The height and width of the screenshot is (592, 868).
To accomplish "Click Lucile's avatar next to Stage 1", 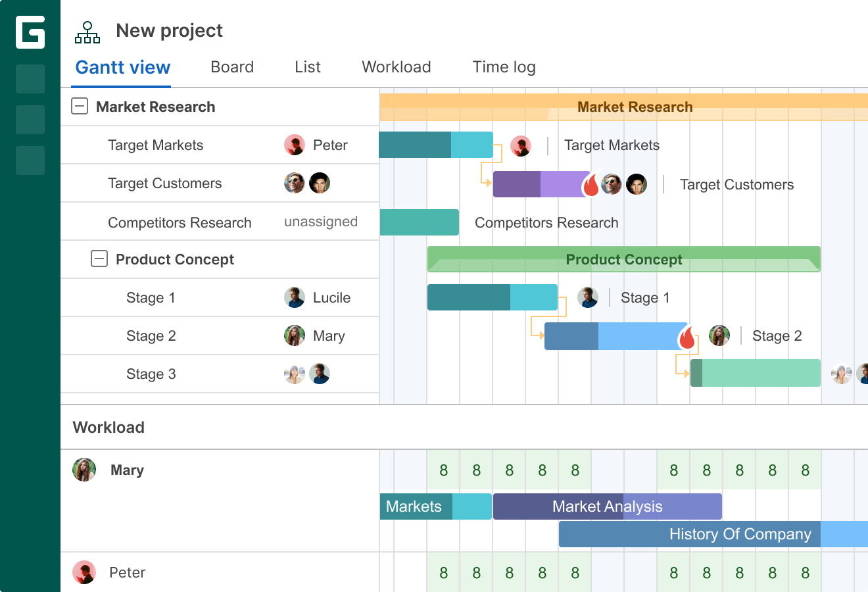I will point(295,297).
